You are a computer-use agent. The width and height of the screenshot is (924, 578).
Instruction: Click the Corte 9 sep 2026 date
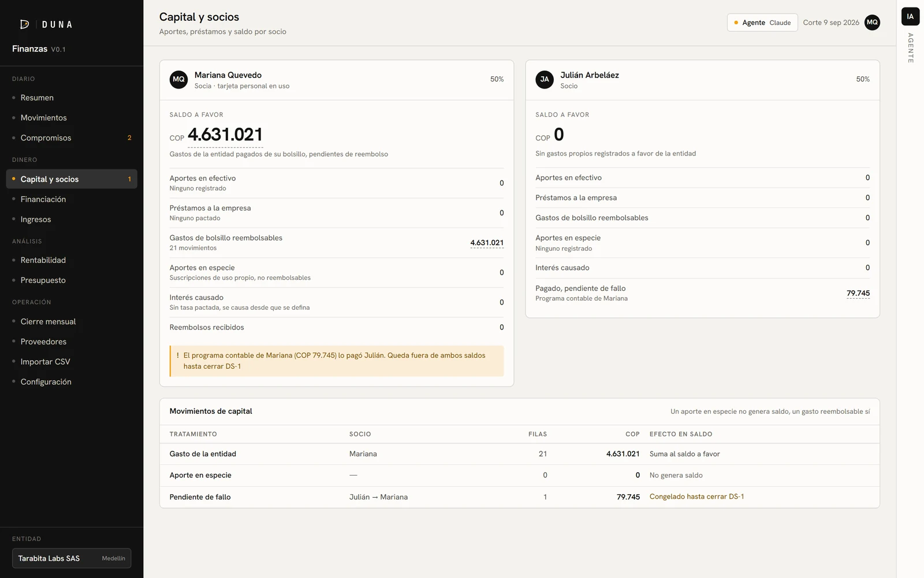(x=831, y=23)
